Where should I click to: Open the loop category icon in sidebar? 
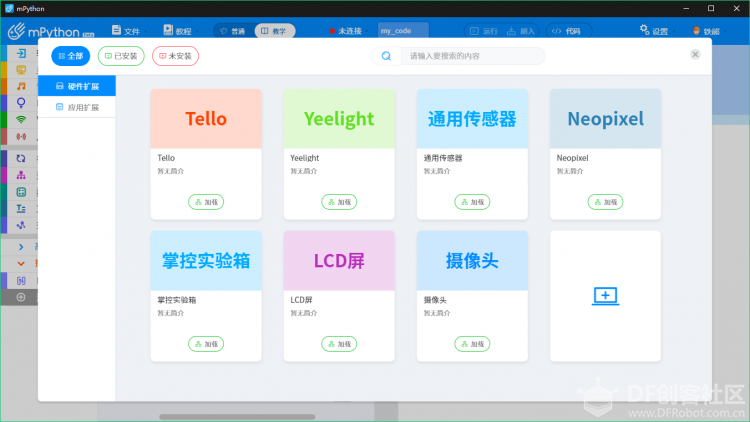pos(21,158)
